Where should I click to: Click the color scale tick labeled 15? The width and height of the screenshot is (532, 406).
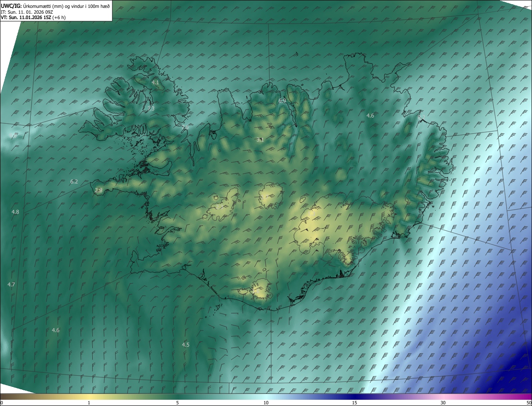355,403
